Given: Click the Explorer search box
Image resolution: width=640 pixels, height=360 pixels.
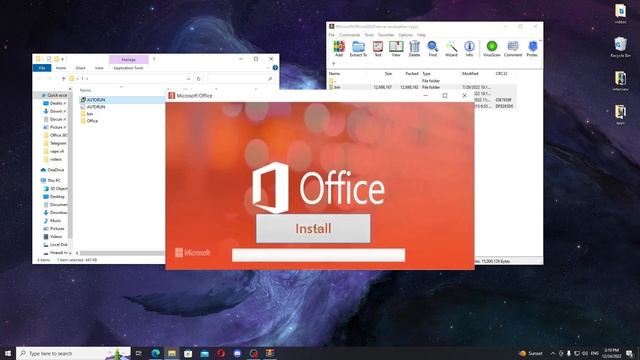Looking at the screenshot, I should click(x=240, y=78).
